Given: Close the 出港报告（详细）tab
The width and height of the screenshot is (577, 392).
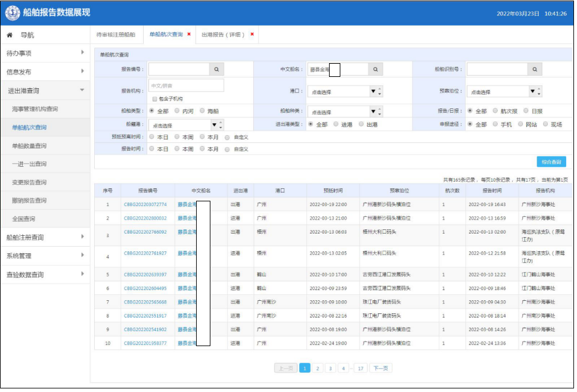Looking at the screenshot, I should (x=252, y=35).
